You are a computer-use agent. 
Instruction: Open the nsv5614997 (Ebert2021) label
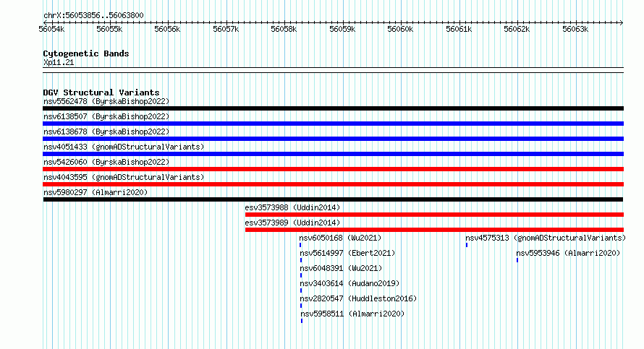[347, 254]
